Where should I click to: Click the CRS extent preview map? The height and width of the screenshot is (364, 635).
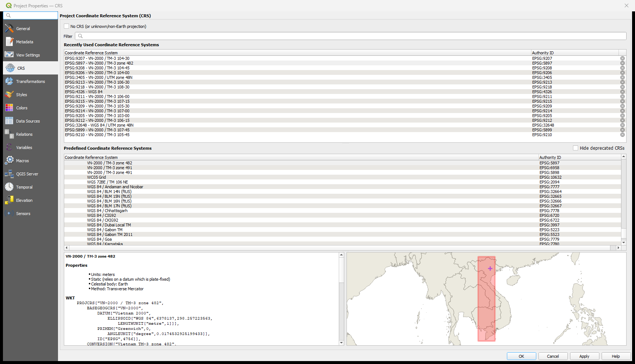(486, 299)
